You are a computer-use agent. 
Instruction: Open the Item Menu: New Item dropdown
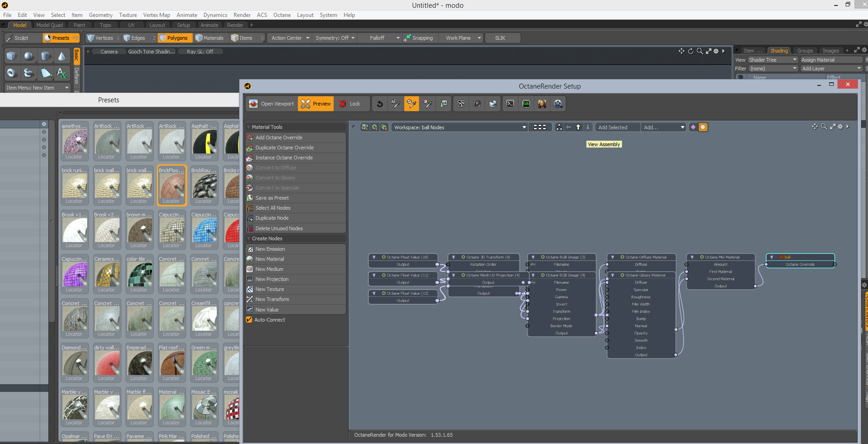[37, 88]
